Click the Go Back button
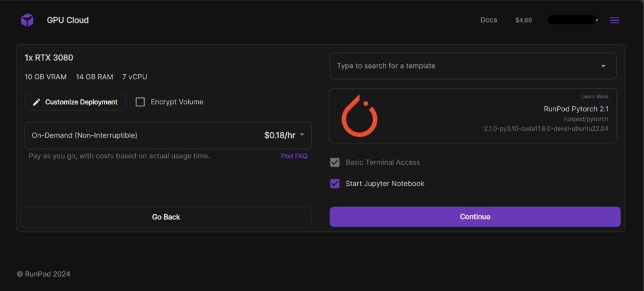 coord(166,217)
